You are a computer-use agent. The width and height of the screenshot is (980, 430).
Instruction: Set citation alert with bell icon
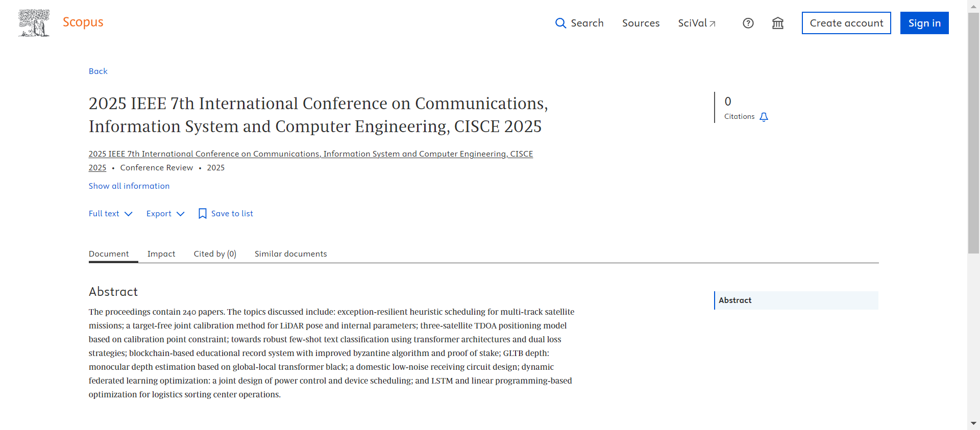(x=764, y=117)
